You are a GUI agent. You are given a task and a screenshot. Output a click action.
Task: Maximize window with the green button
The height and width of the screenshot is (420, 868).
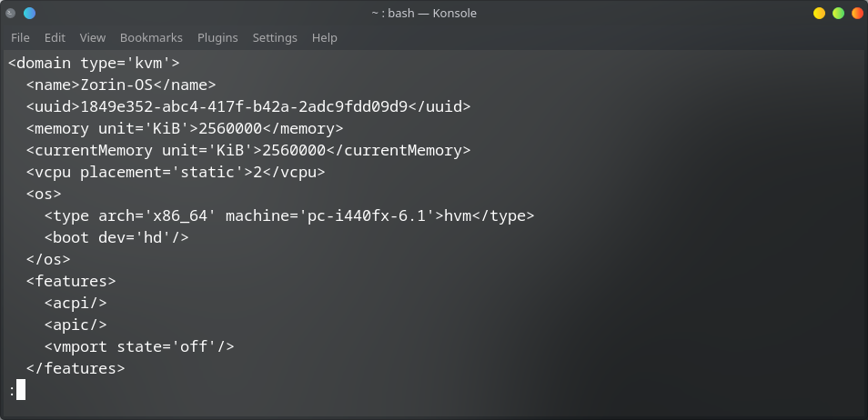(838, 14)
